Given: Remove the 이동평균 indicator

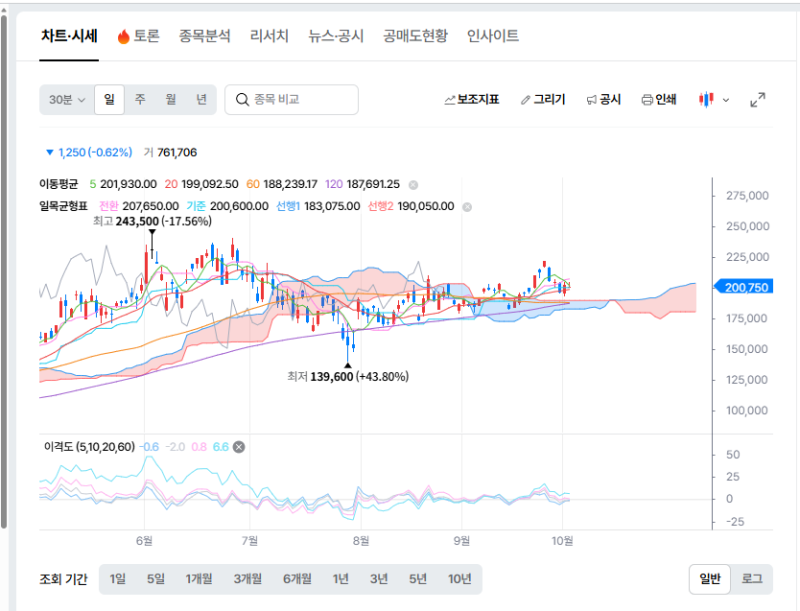Looking at the screenshot, I should pyautogui.click(x=413, y=185).
